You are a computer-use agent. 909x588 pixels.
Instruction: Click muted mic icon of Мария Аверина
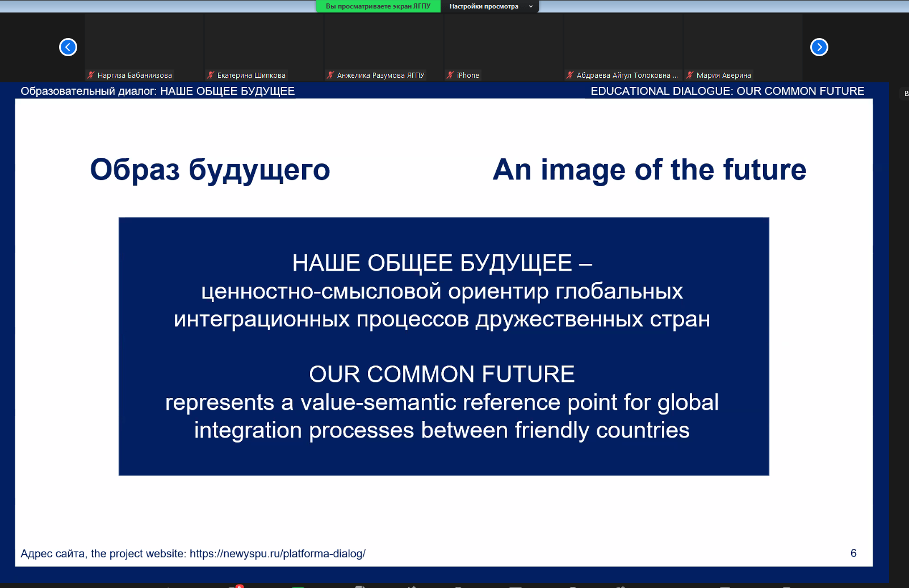click(690, 75)
